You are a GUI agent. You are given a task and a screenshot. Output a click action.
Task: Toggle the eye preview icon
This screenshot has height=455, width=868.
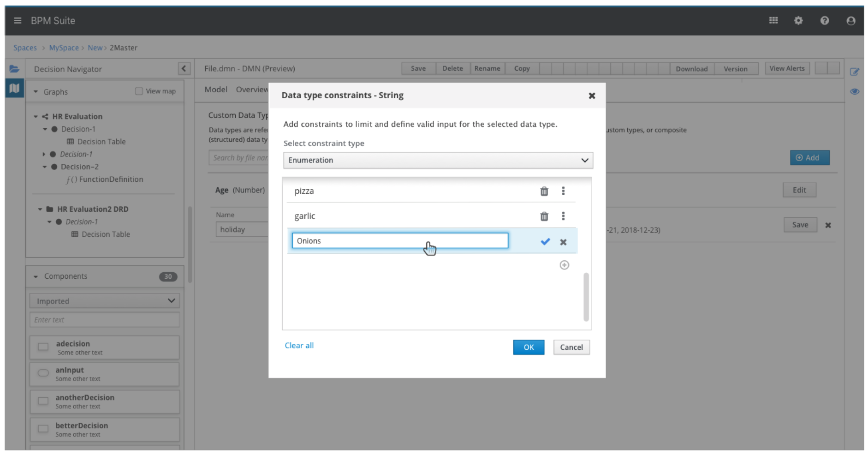pos(855,91)
